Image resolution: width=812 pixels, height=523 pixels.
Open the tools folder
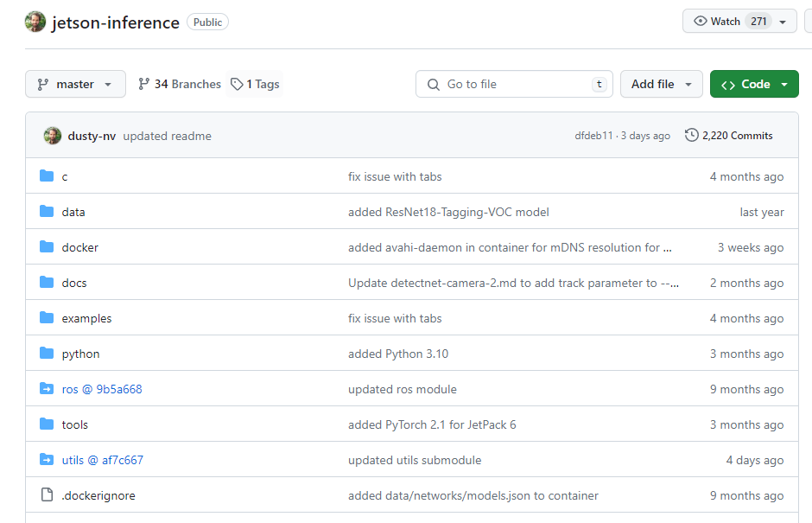click(75, 424)
